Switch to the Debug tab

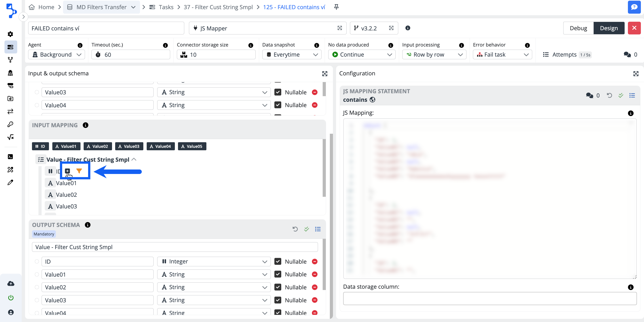point(578,28)
